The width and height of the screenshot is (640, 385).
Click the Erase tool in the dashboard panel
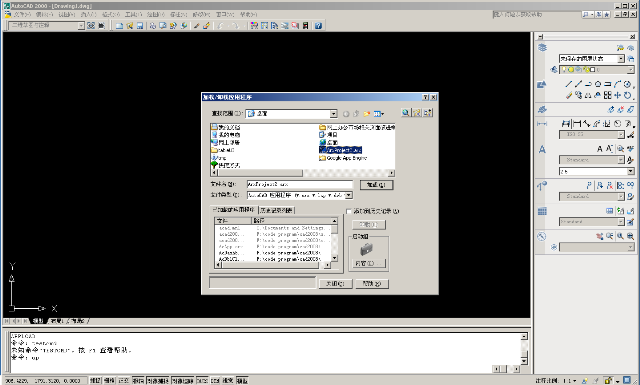(569, 95)
